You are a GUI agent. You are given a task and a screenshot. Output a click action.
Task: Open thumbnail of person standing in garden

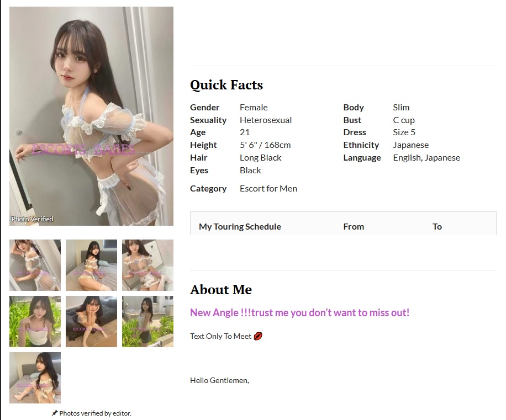coord(147,321)
